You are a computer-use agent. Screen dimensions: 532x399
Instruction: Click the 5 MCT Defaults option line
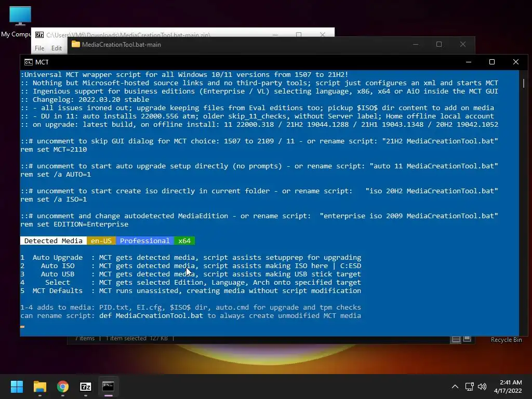[x=191, y=290]
